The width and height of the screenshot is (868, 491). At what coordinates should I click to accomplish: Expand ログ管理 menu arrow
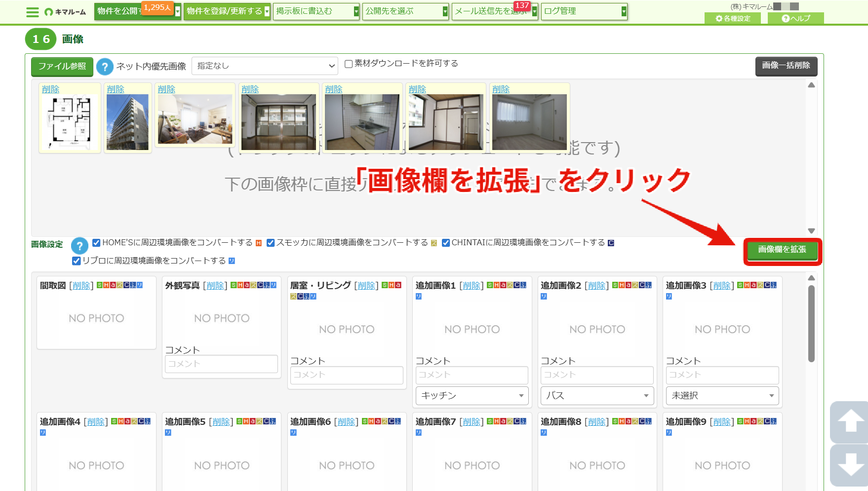tap(624, 11)
